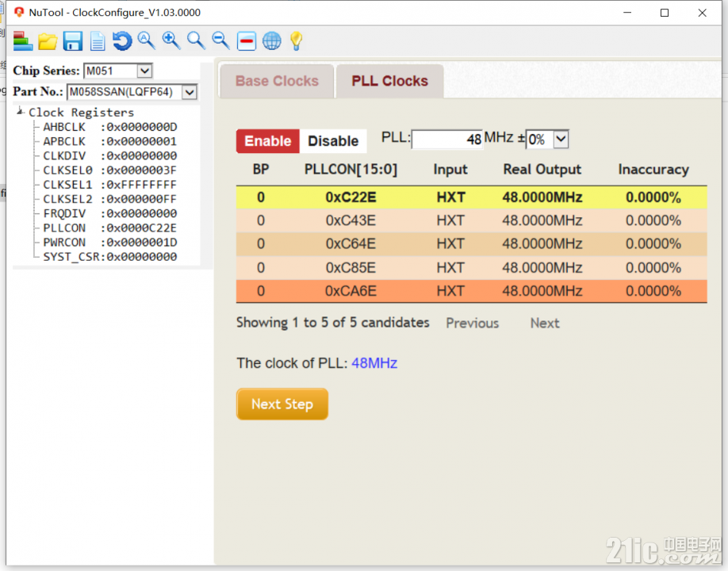Screen dimensions: 728x571
Task: Select the PLLCON register entry in tree
Action: (x=110, y=228)
